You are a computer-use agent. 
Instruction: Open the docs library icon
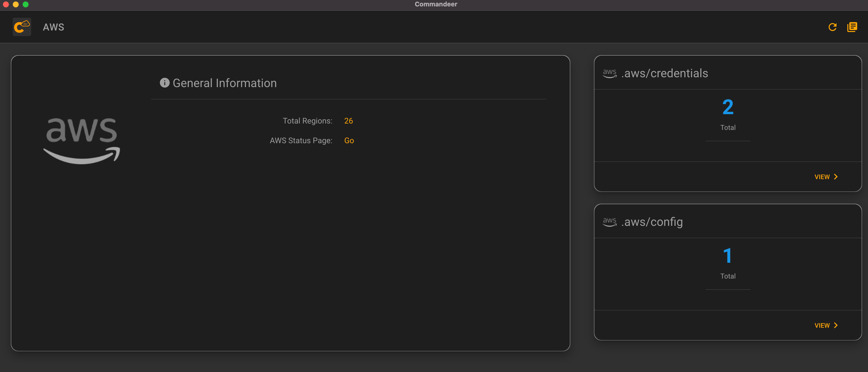coord(852,27)
